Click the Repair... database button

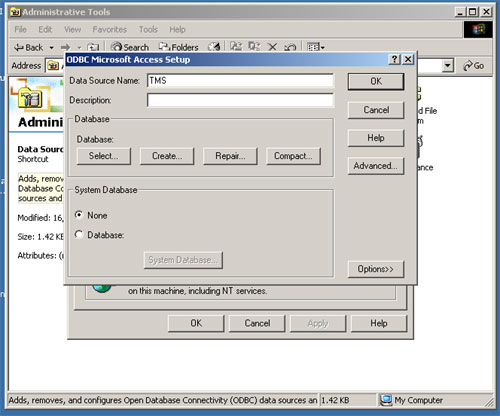coord(230,156)
